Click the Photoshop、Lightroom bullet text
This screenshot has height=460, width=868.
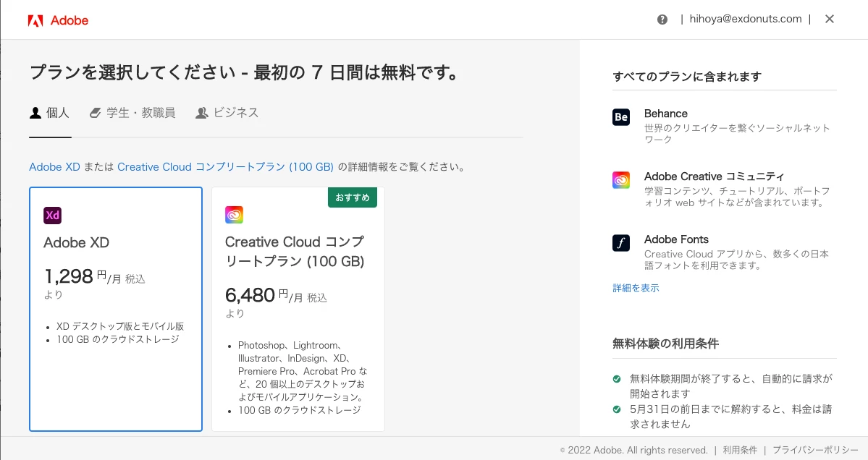pyautogui.click(x=303, y=371)
